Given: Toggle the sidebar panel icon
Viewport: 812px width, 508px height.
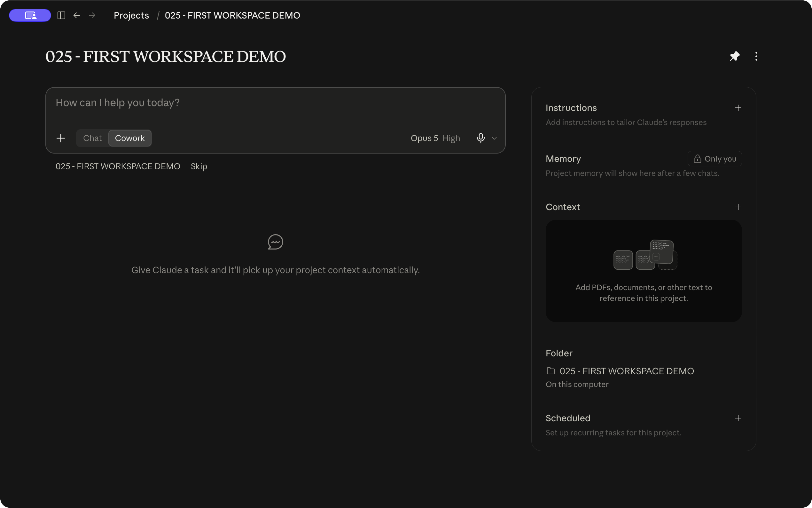Looking at the screenshot, I should (61, 15).
